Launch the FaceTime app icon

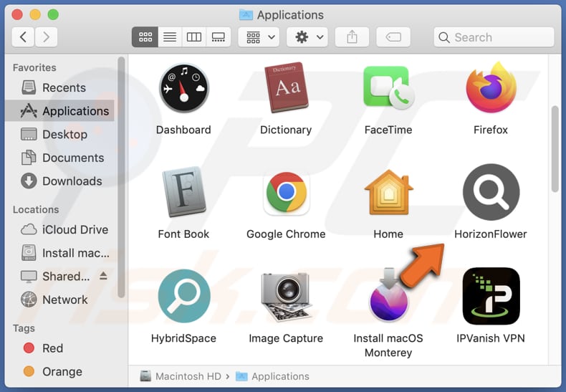(x=388, y=87)
